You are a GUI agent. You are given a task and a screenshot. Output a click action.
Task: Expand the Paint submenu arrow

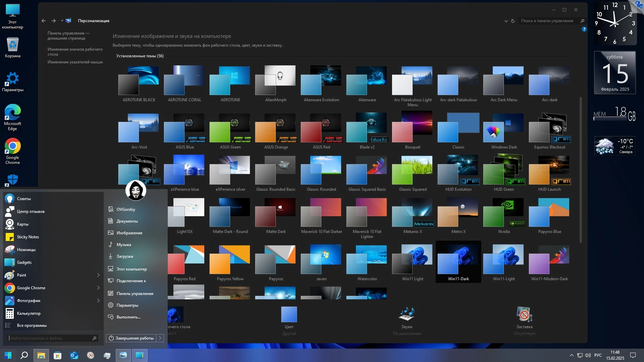tap(98, 275)
